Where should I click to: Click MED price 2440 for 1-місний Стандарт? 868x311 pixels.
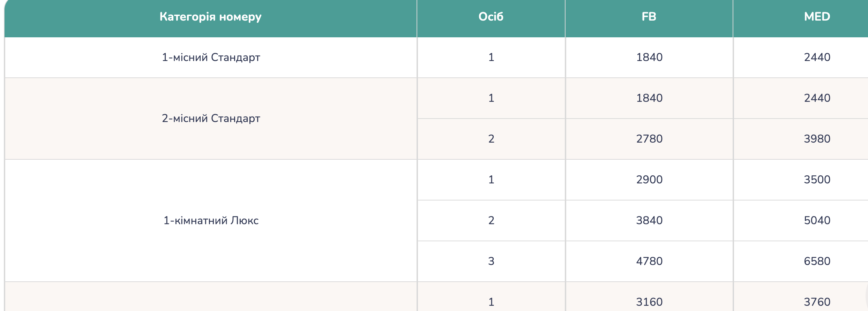pos(817,57)
